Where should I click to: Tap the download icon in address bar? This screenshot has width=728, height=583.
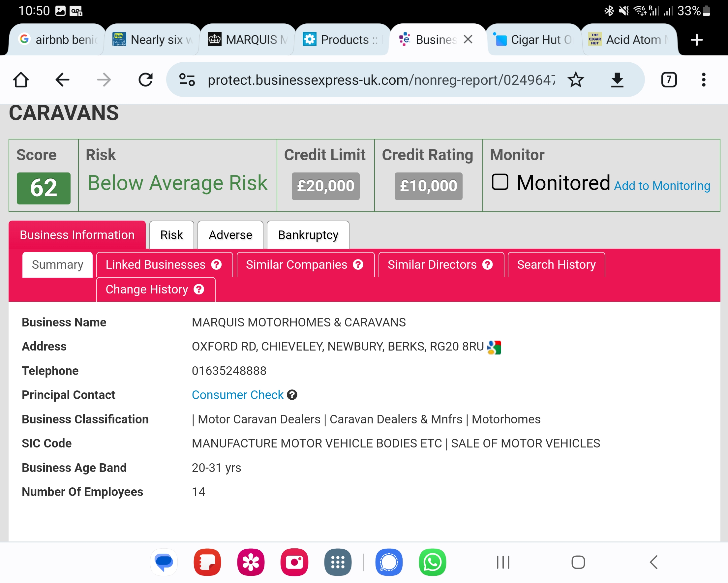[x=617, y=80]
